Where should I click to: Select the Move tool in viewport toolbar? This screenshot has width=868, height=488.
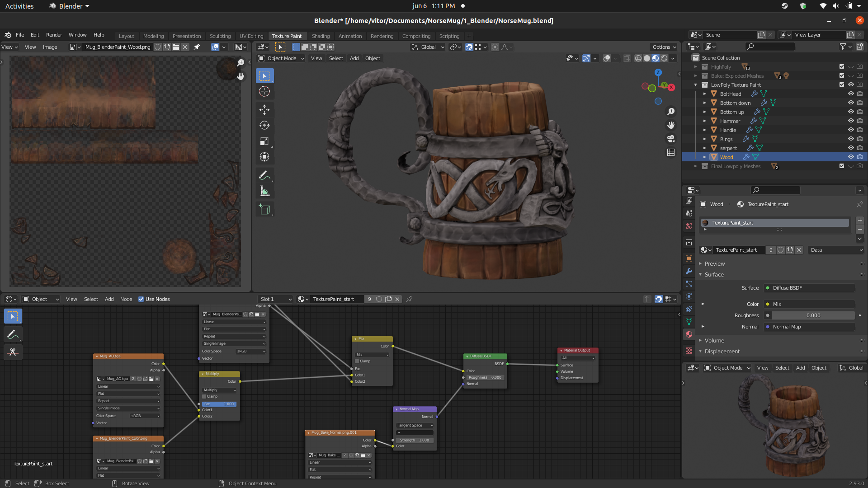(x=264, y=110)
